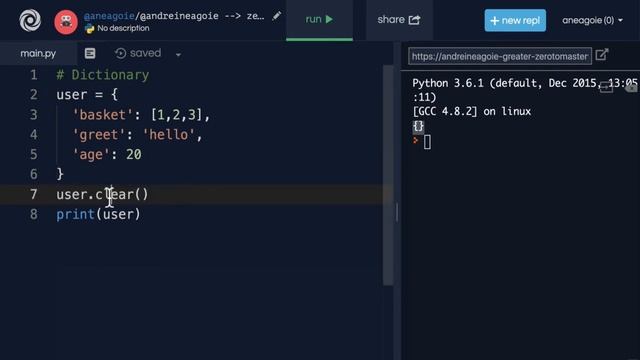
Task: Click the @aneagoie profile link
Action: [x=109, y=16]
